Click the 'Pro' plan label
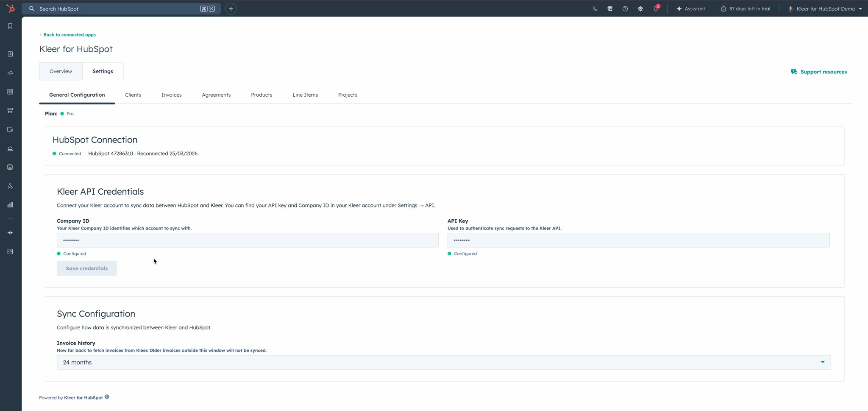This screenshot has height=411, width=868. tap(70, 114)
